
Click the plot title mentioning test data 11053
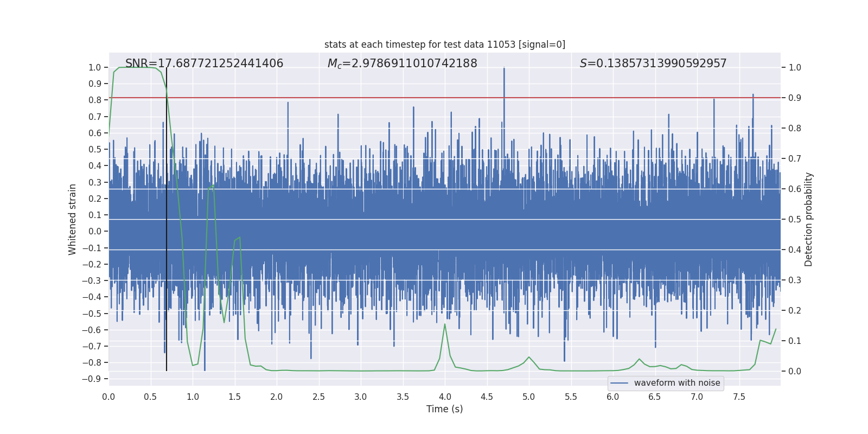444,44
